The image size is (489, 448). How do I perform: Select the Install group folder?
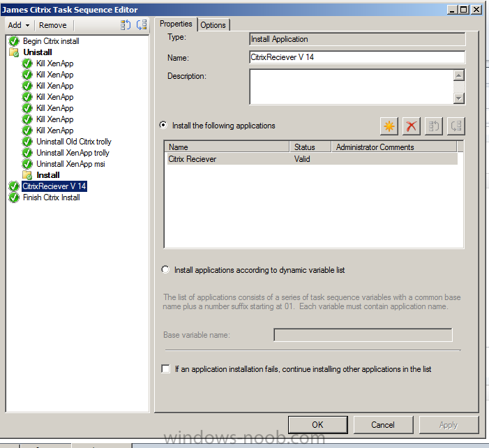pos(48,175)
